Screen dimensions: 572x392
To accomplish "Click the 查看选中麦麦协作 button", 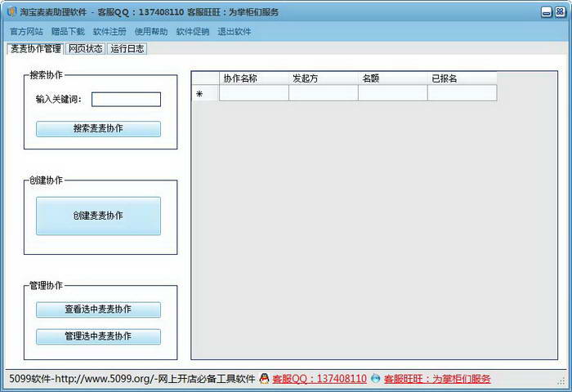I will pyautogui.click(x=98, y=310).
